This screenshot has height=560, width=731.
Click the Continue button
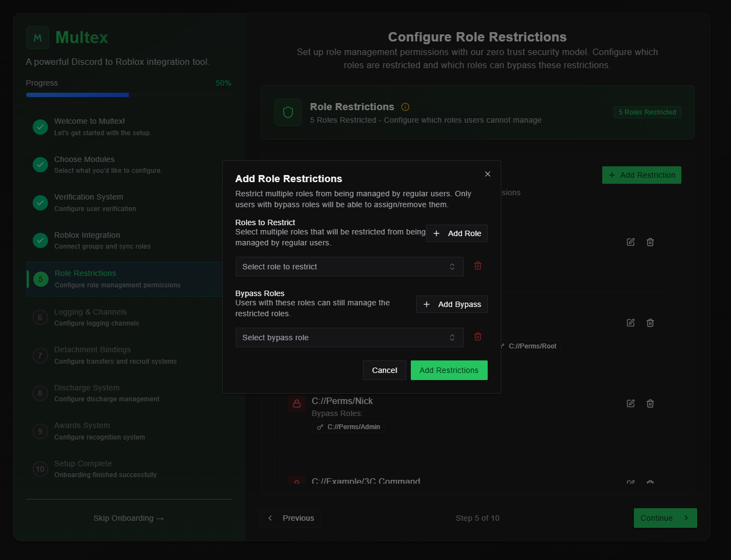(666, 518)
